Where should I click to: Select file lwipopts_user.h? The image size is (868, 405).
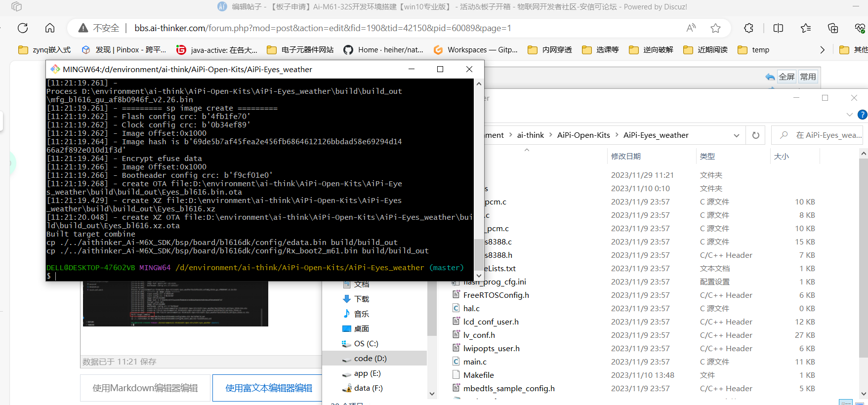coord(491,349)
